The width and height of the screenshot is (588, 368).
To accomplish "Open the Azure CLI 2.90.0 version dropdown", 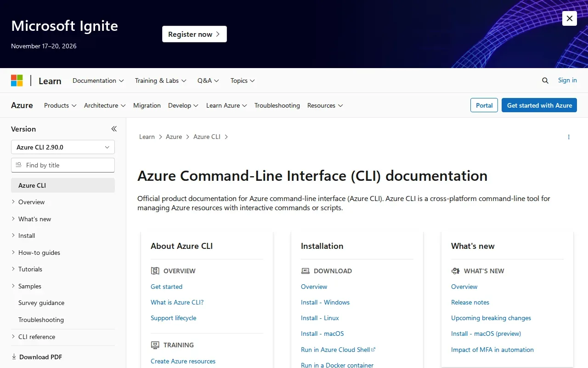I will 63,147.
